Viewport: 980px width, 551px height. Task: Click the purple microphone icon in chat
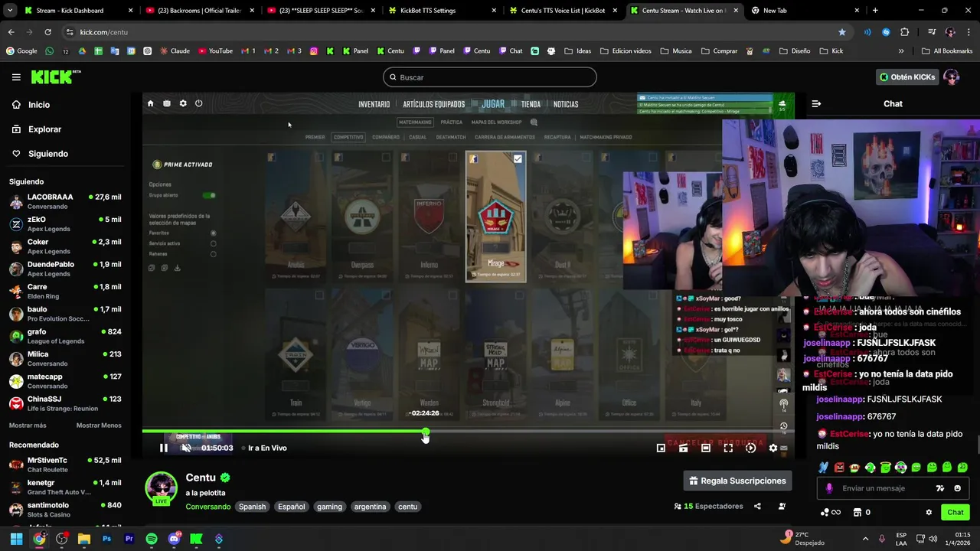coord(829,488)
